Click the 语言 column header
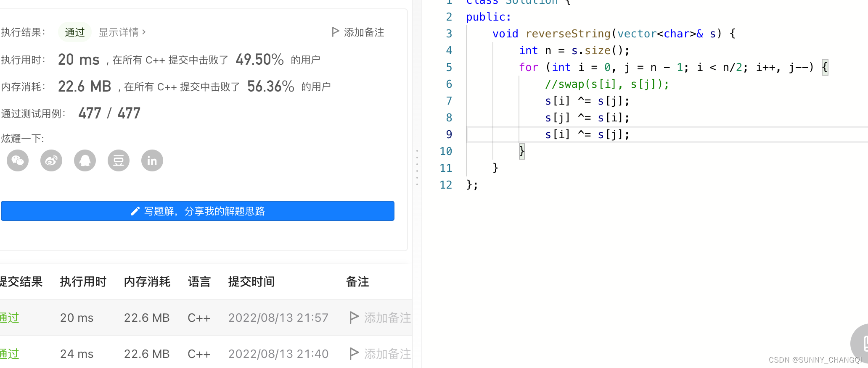Screen dimensions: 868x368 [x=199, y=281]
